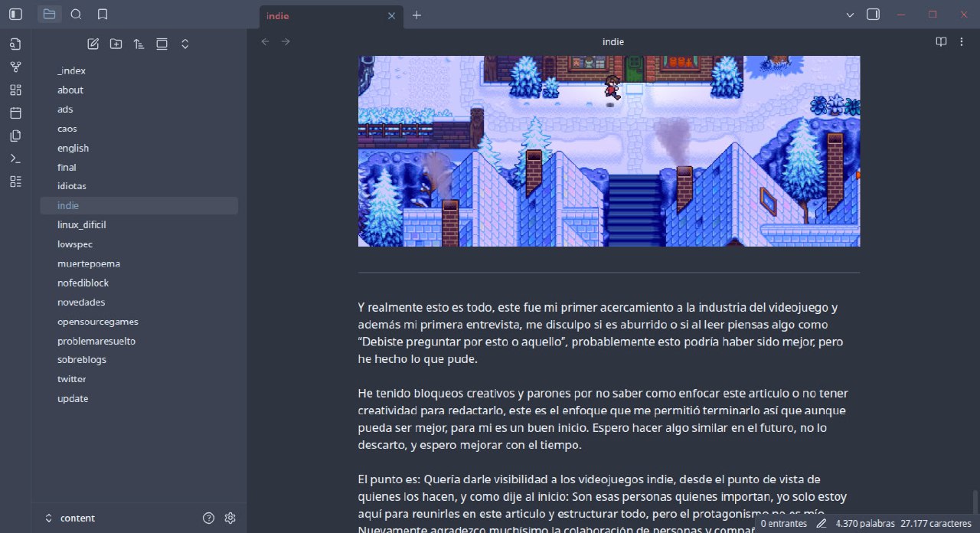Open daily note calendar icon in ribbon
This screenshot has width=980, height=533.
tap(16, 113)
